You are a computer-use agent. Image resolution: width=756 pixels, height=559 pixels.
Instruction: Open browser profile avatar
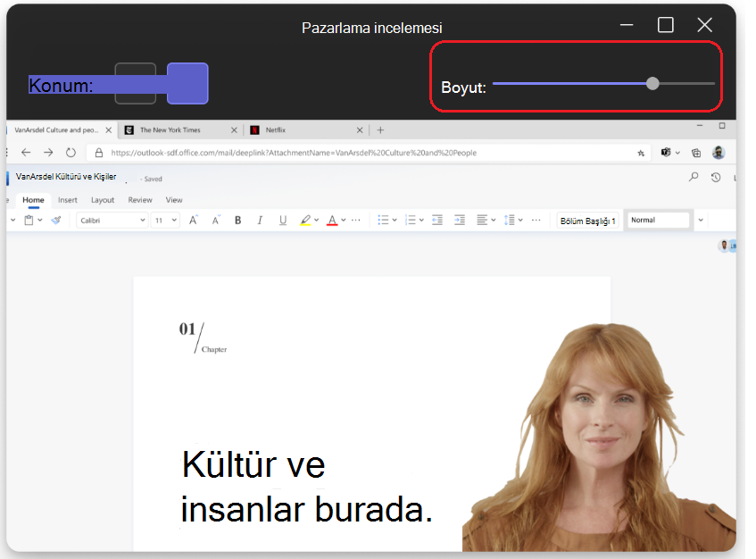tap(719, 153)
